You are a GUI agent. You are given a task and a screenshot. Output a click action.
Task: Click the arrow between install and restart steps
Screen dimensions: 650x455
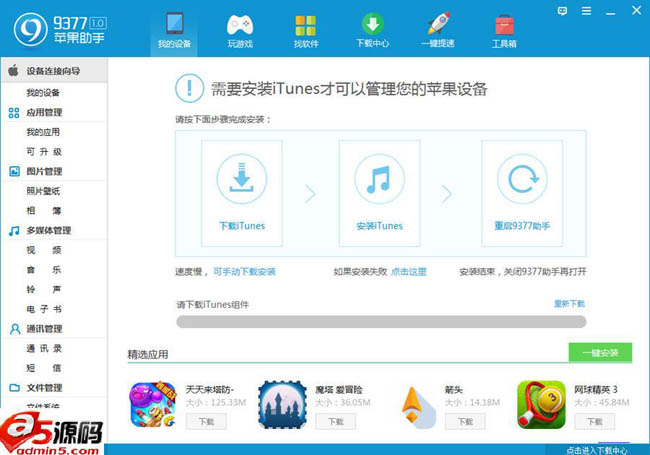[x=446, y=194]
